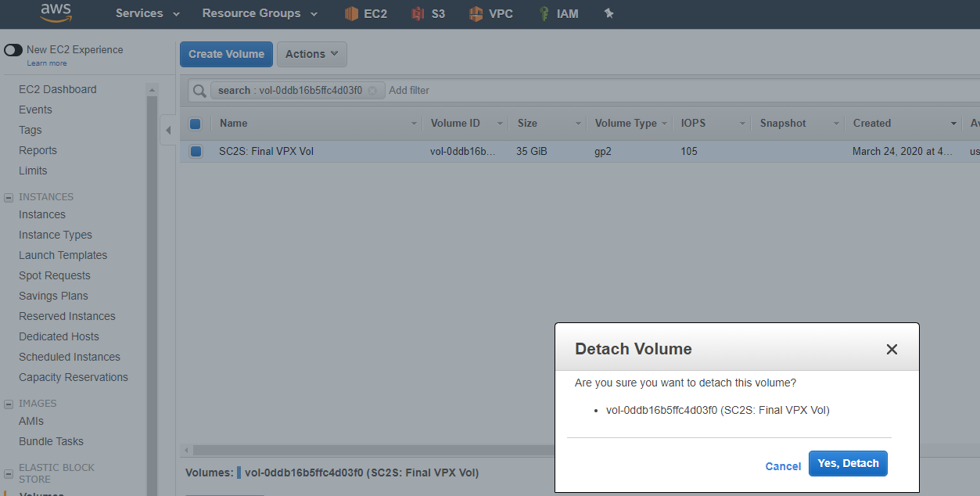This screenshot has height=496, width=980.
Task: Collapse the IMAGES sidebar section
Action: [x=9, y=404]
